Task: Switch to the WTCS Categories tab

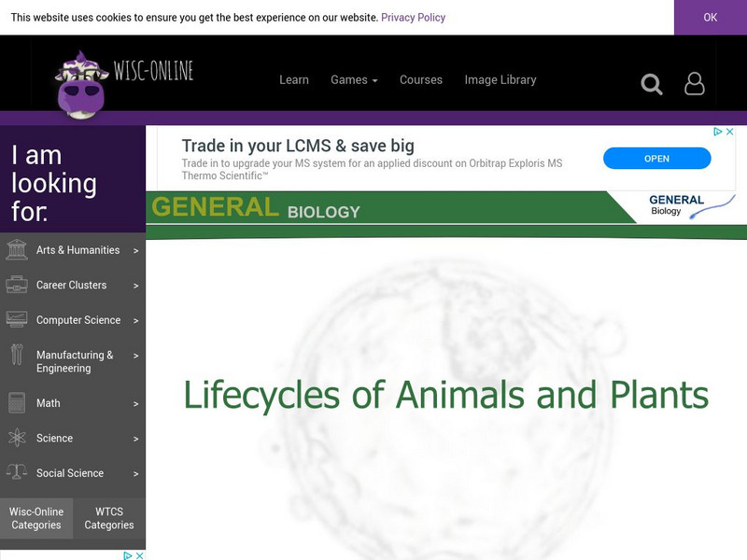Action: pyautogui.click(x=109, y=518)
